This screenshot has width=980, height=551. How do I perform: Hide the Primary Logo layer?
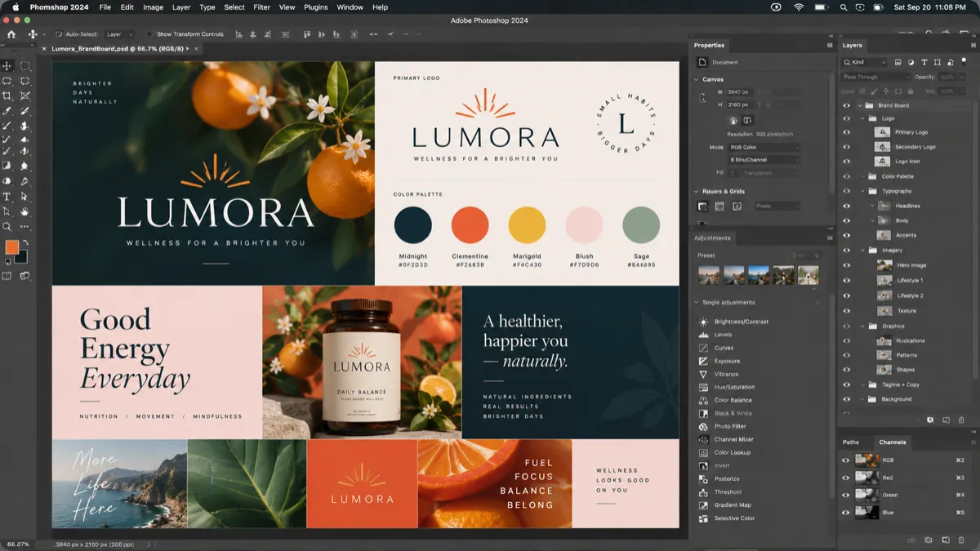coord(846,132)
